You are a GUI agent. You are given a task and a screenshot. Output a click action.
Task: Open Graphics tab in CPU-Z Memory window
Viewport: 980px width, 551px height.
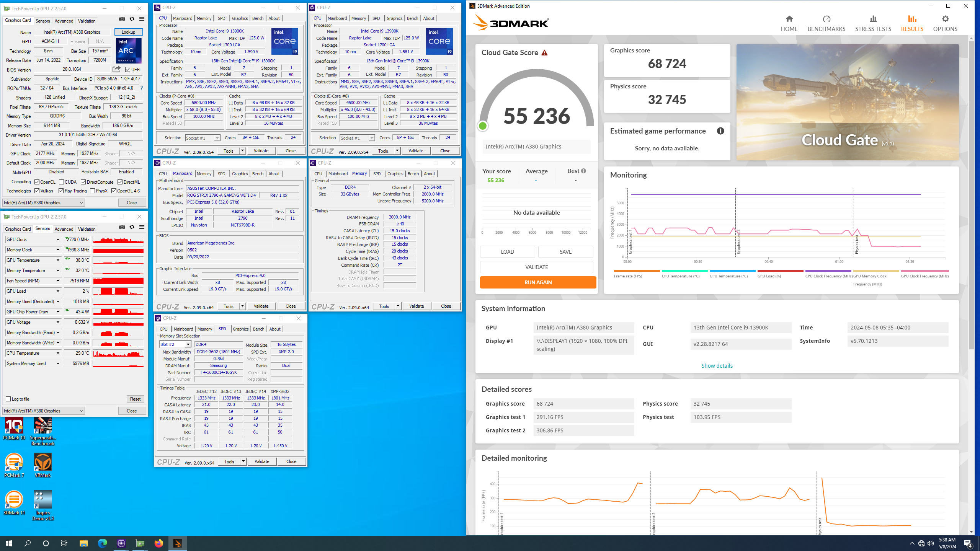coord(395,174)
